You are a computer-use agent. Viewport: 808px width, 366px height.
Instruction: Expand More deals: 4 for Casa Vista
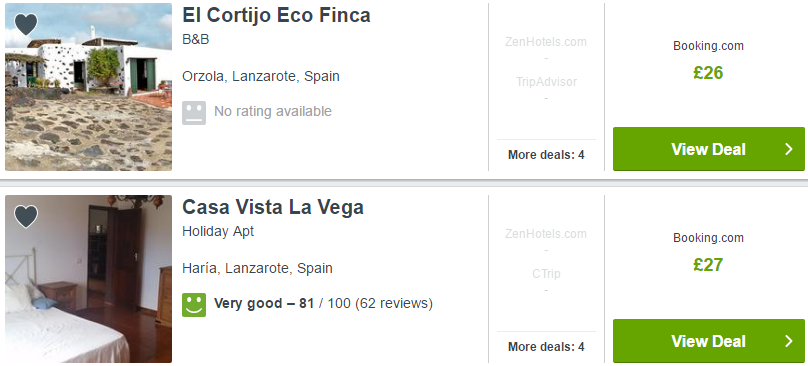click(x=546, y=347)
